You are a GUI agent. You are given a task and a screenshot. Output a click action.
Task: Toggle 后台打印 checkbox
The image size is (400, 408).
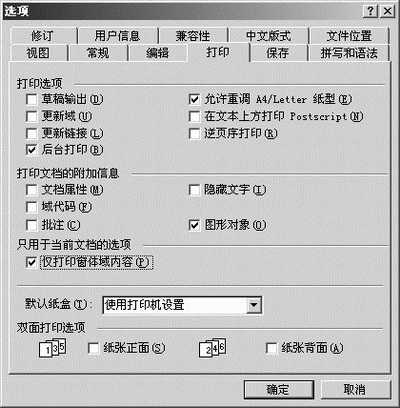32,150
